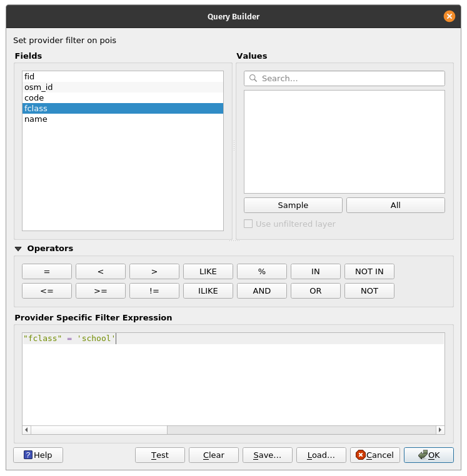Image resolution: width=467 pixels, height=476 pixels.
Task: Insert the NOT IN operator
Action: click(x=369, y=271)
